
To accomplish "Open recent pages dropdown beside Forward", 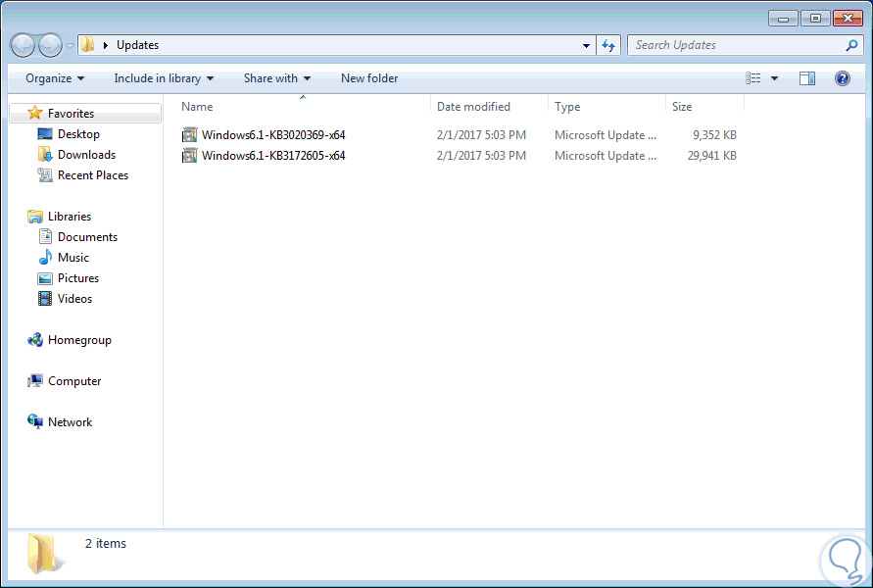I will pyautogui.click(x=70, y=46).
